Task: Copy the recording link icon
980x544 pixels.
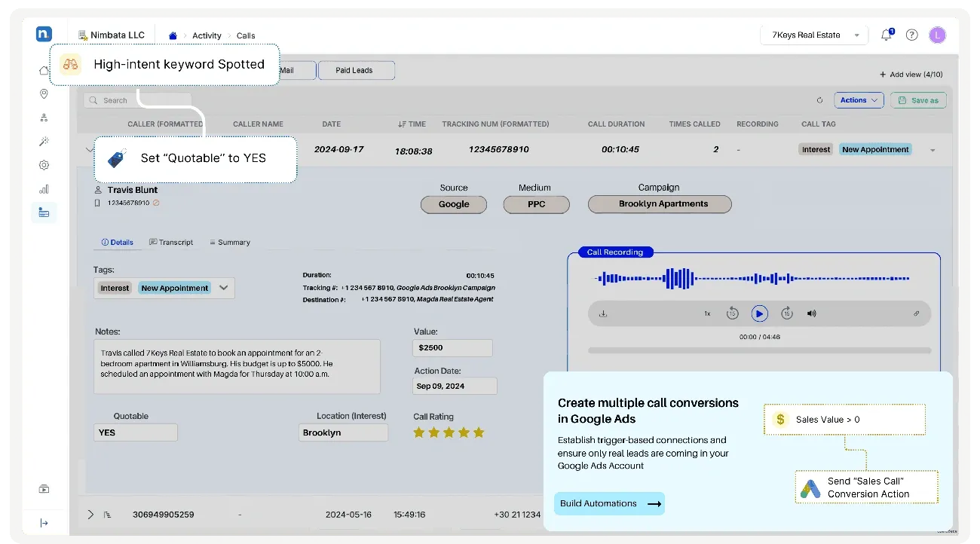Action: tap(917, 313)
